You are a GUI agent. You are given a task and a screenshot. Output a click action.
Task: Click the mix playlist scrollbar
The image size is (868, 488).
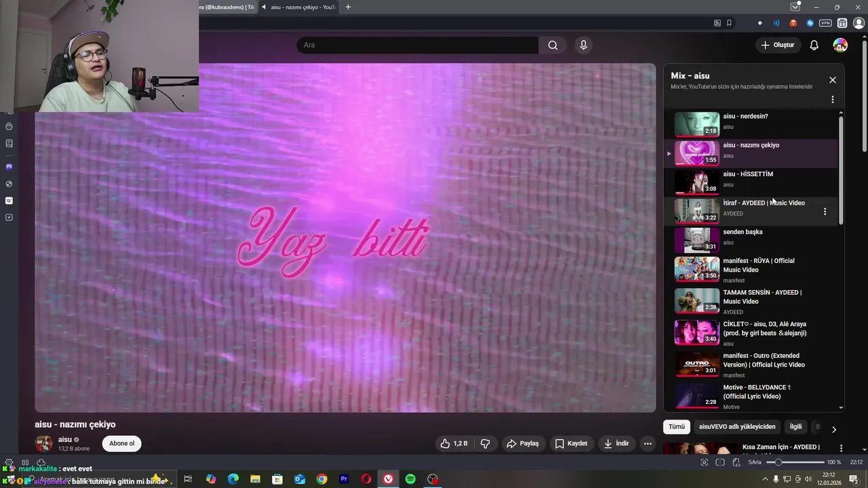(842, 169)
